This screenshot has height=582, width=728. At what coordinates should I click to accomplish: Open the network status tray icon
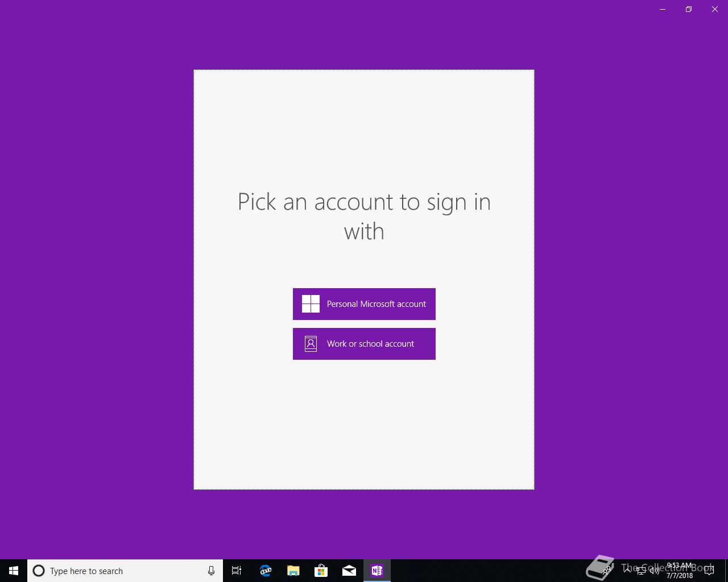[x=640, y=571]
